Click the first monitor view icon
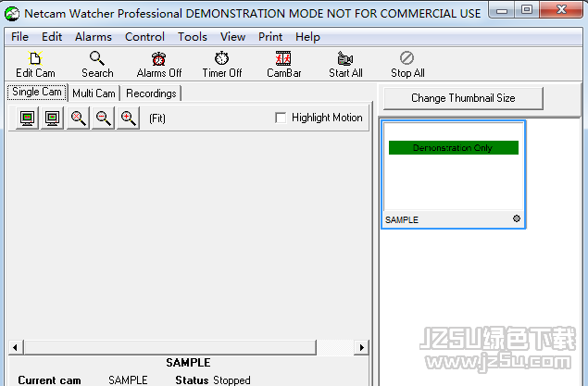588x386 pixels. (28, 118)
